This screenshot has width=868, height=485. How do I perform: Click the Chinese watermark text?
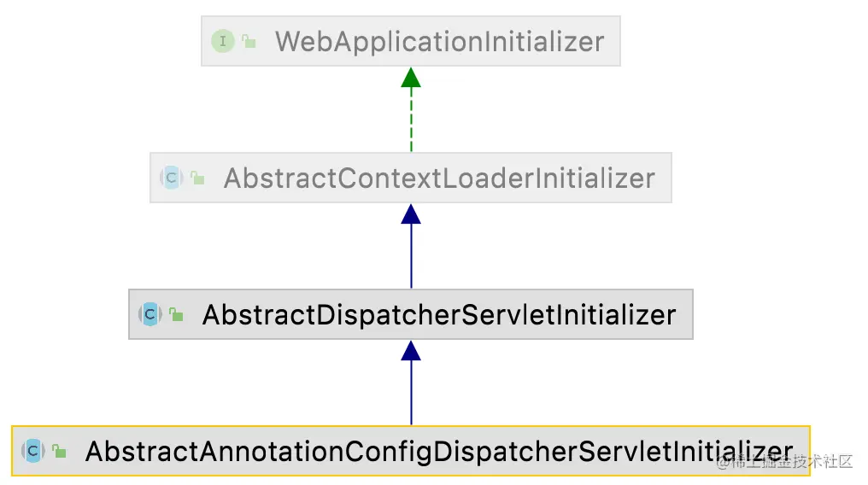(784, 461)
